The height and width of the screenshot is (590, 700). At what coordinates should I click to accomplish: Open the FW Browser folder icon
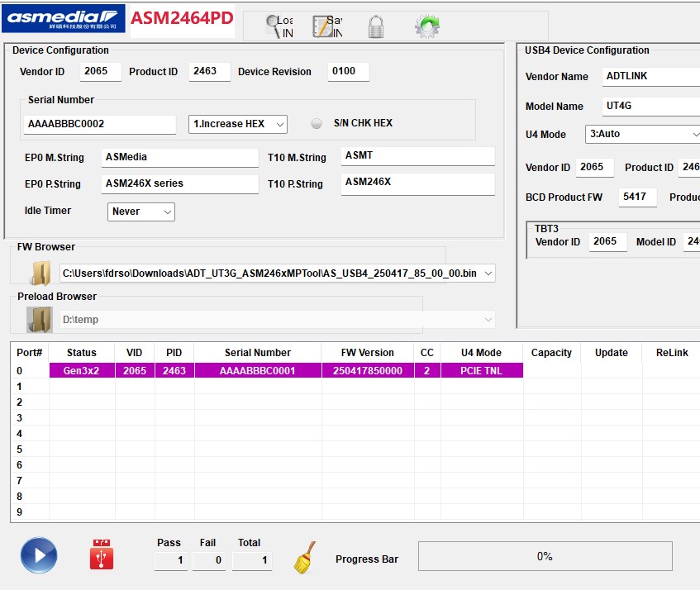point(40,273)
